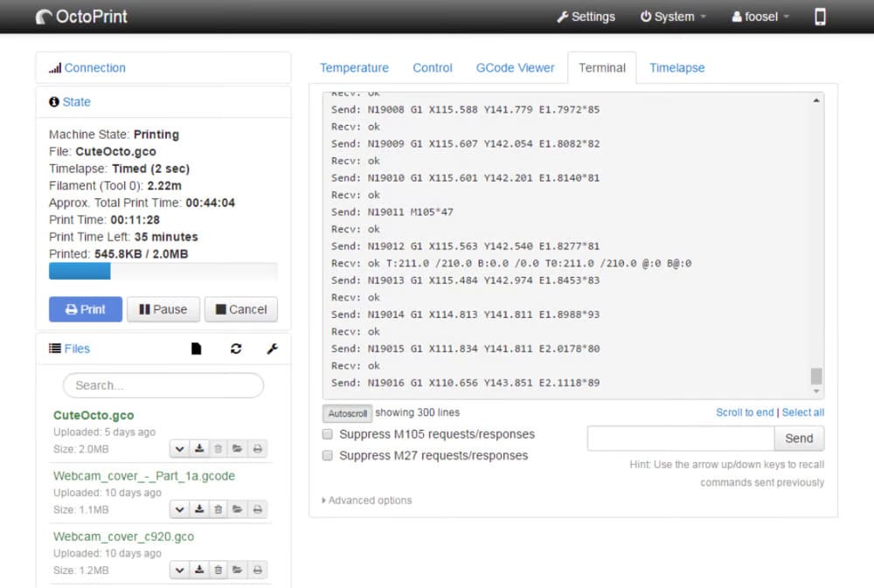The image size is (874, 588).
Task: Click terminal line 'Send: N19011 M105*47'
Action: (x=392, y=212)
